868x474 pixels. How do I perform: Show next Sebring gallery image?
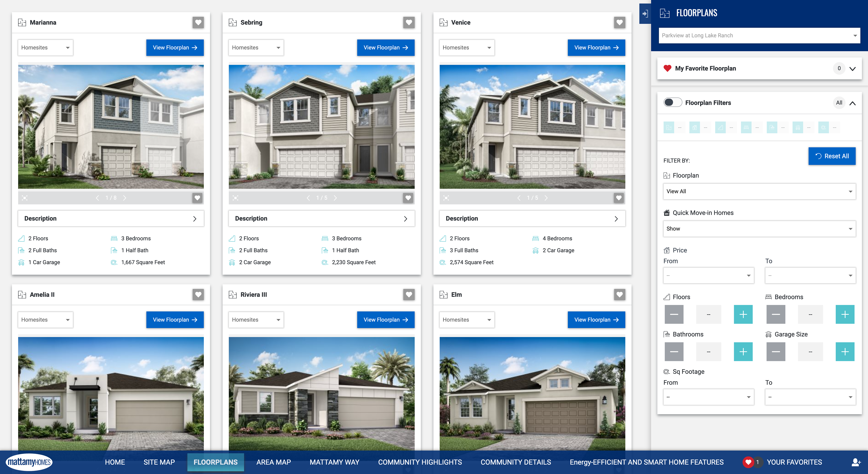click(335, 198)
